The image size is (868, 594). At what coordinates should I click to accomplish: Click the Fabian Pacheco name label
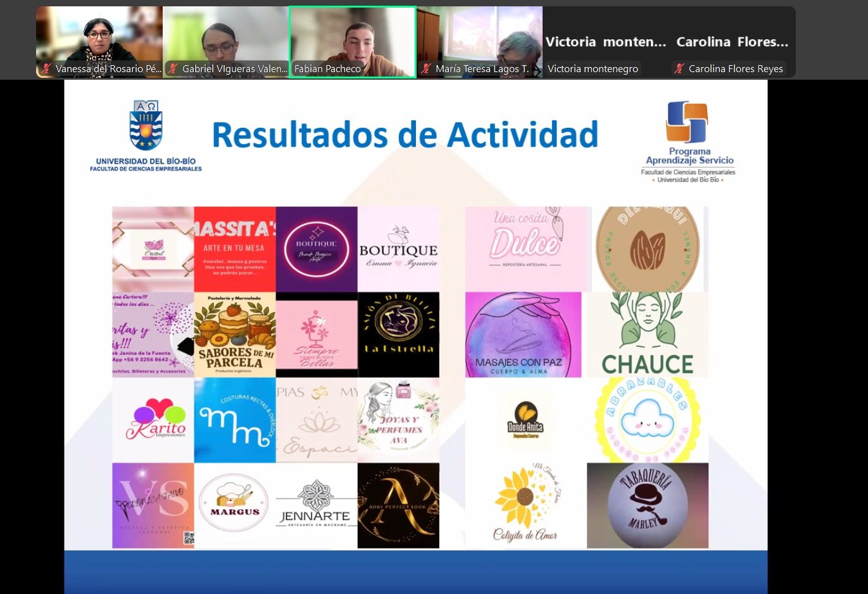[x=327, y=68]
